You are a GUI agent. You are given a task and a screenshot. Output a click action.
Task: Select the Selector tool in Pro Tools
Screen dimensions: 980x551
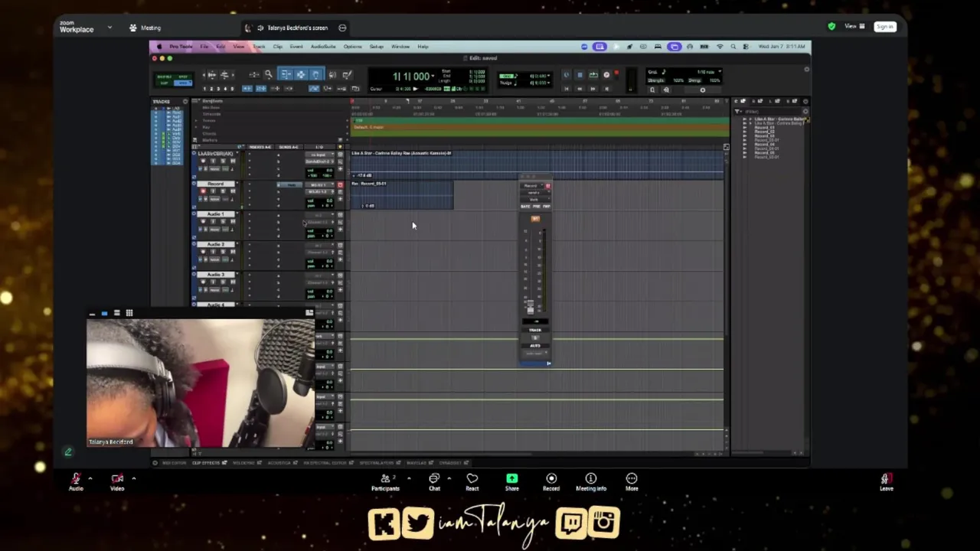coord(301,74)
